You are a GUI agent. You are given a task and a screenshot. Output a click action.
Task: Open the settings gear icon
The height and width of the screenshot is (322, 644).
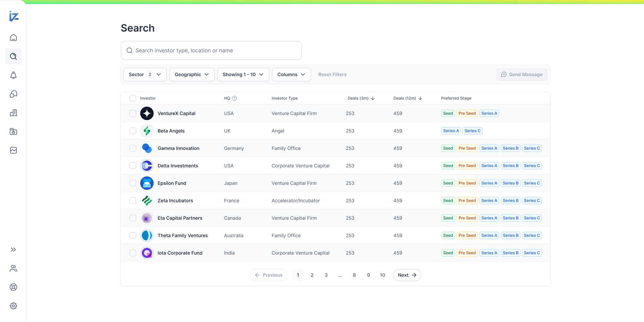coord(13,306)
